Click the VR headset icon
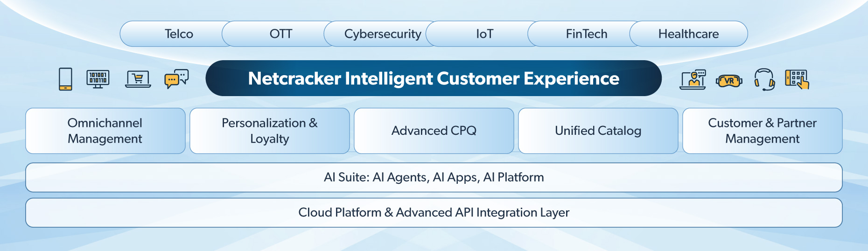Screen dimensions: 868x251 coord(729,81)
